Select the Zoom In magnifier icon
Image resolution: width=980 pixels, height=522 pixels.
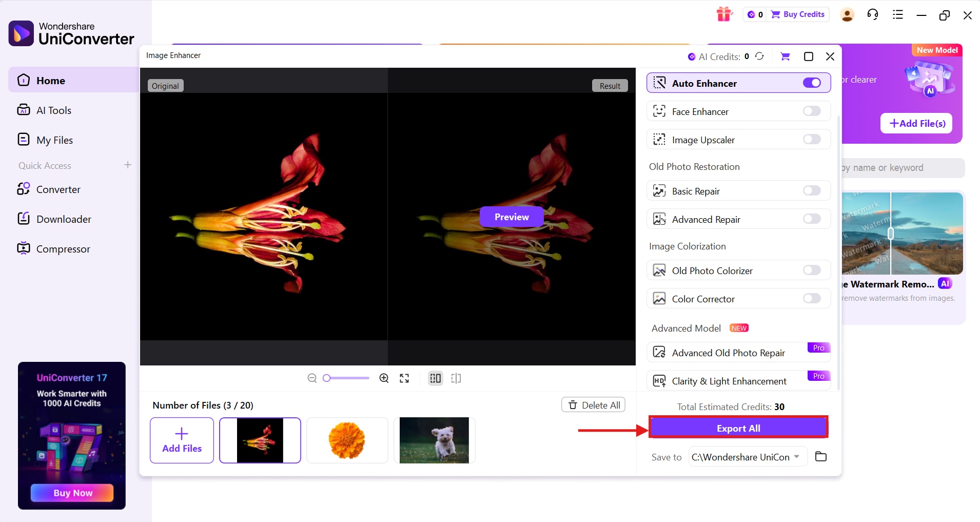pyautogui.click(x=383, y=378)
